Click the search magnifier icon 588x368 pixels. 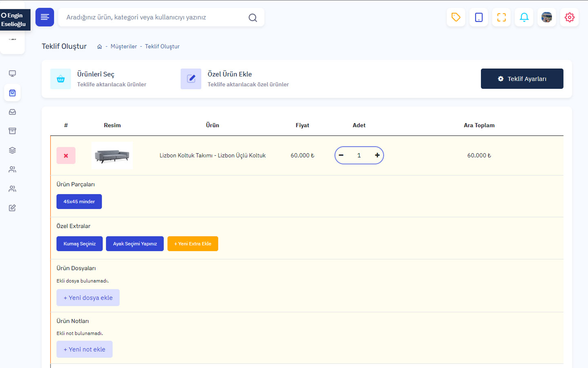click(253, 18)
